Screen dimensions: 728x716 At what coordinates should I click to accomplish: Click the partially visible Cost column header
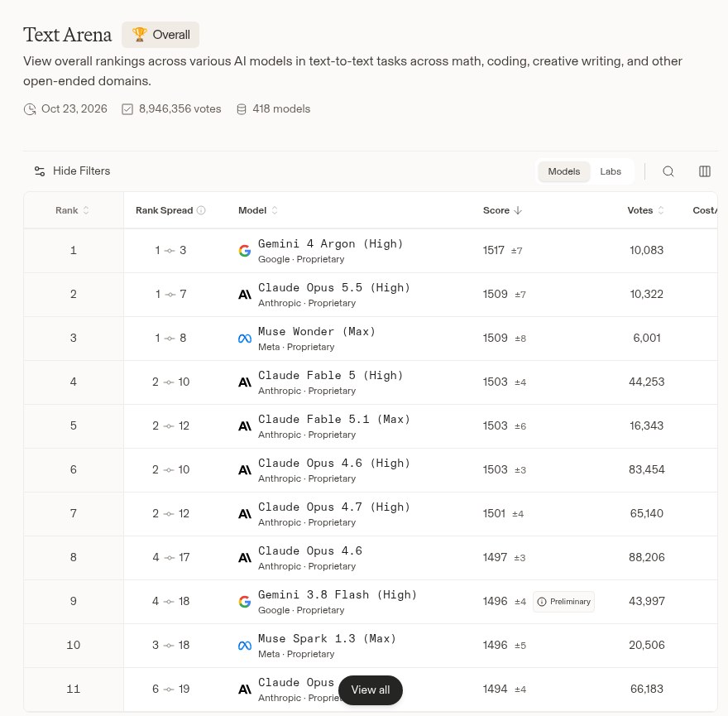click(x=705, y=210)
